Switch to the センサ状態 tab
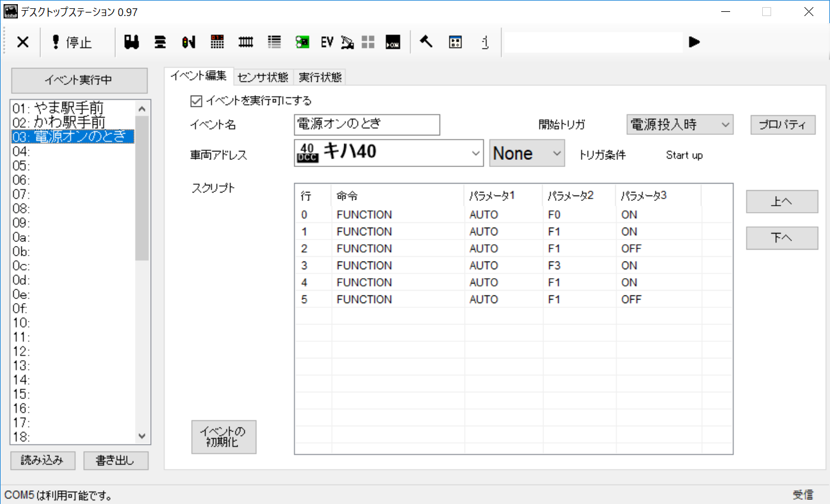This screenshot has width=830, height=504. tap(263, 77)
